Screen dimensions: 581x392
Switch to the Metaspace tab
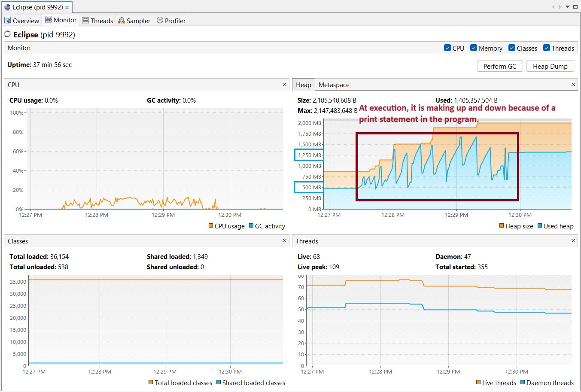coord(334,85)
